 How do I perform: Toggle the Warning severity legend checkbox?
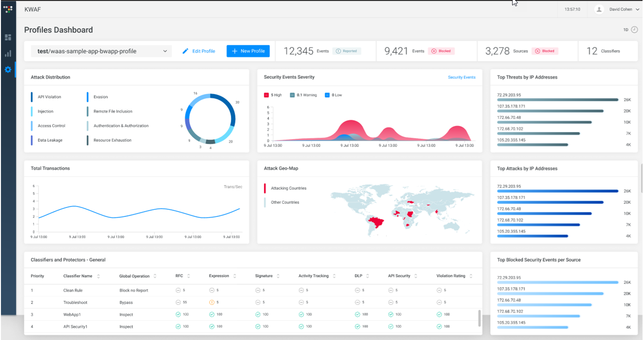click(x=292, y=95)
